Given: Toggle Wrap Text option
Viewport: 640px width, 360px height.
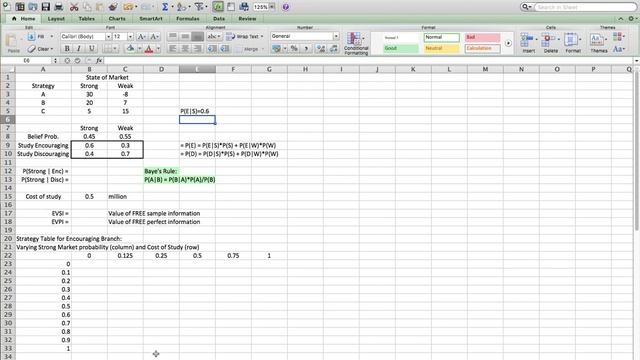Looking at the screenshot, I should click(x=244, y=36).
